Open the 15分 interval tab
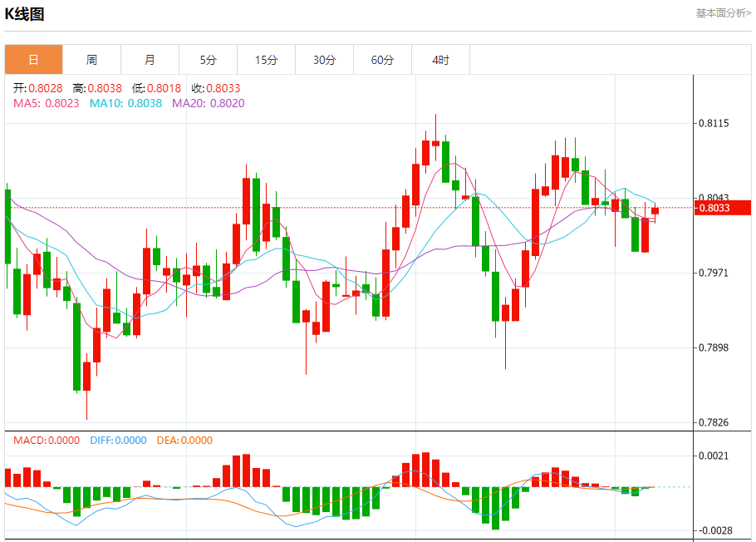Screen dimensions: 756x542 point(266,60)
